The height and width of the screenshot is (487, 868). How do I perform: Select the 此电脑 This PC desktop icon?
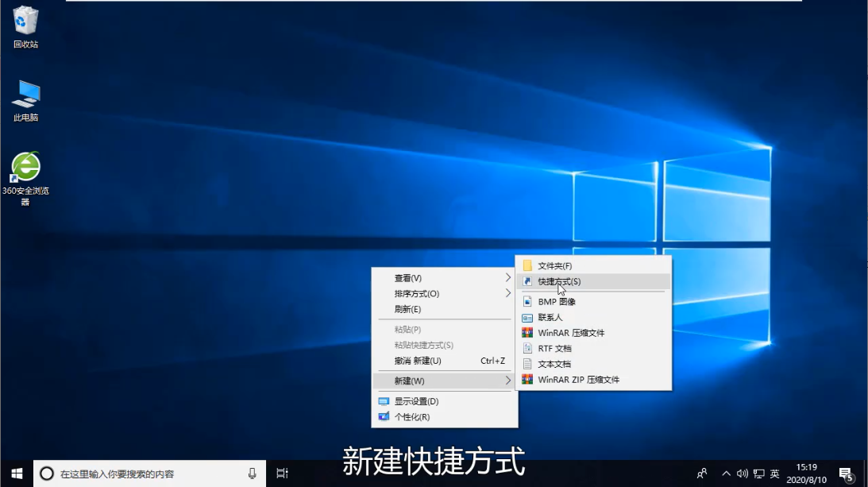coord(25,100)
